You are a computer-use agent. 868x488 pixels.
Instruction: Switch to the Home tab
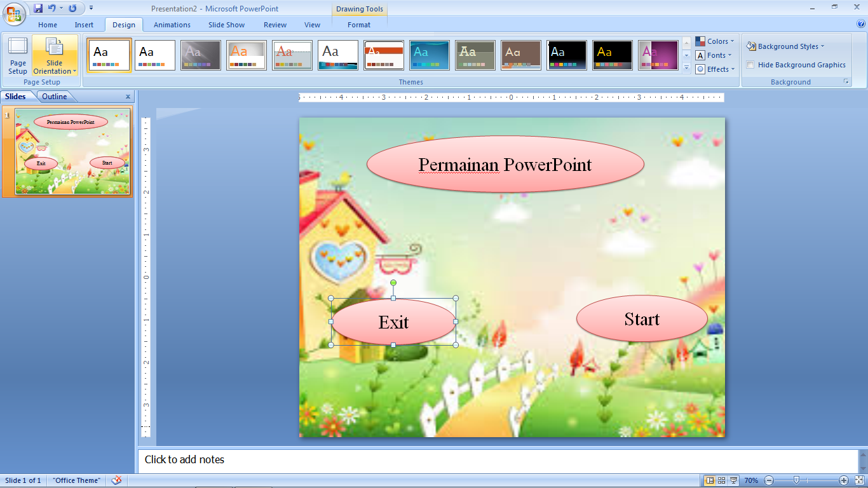[x=48, y=25]
